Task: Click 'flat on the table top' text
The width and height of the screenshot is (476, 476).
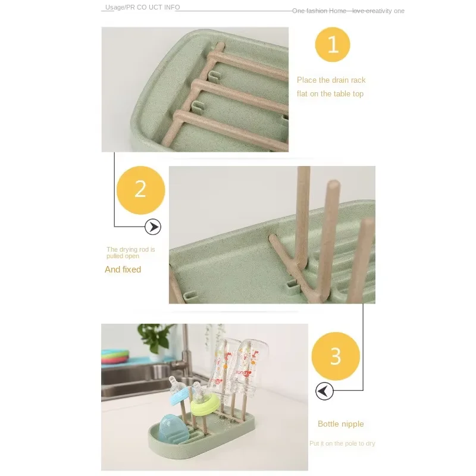Action: point(330,94)
